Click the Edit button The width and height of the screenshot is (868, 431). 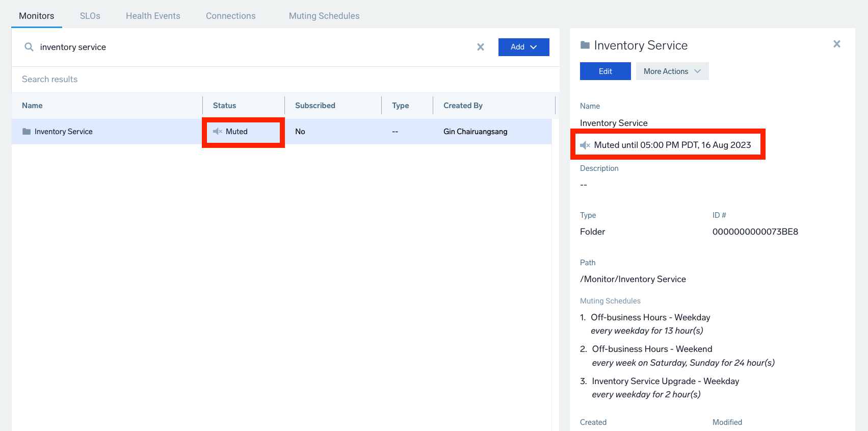(x=605, y=71)
